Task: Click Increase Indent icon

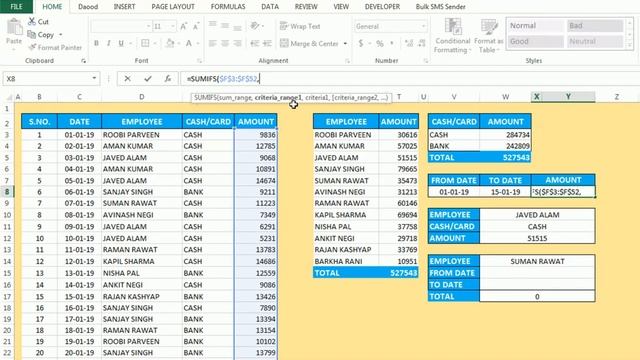Action: 268,43
